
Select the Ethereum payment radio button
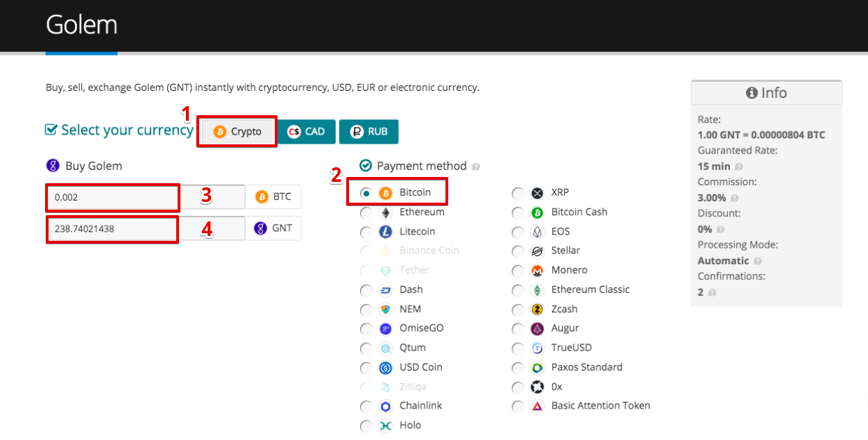tap(366, 212)
